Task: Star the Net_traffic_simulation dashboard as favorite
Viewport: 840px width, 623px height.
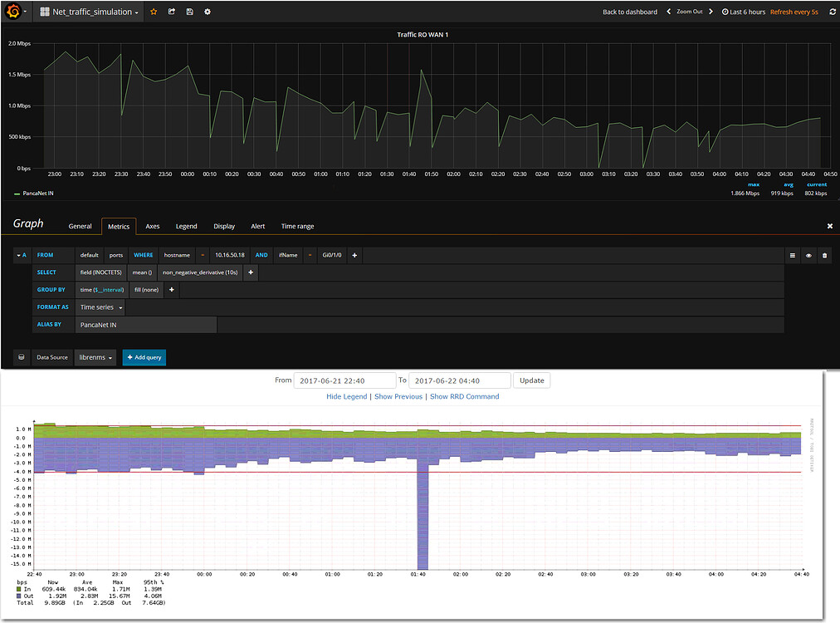Action: (154, 12)
